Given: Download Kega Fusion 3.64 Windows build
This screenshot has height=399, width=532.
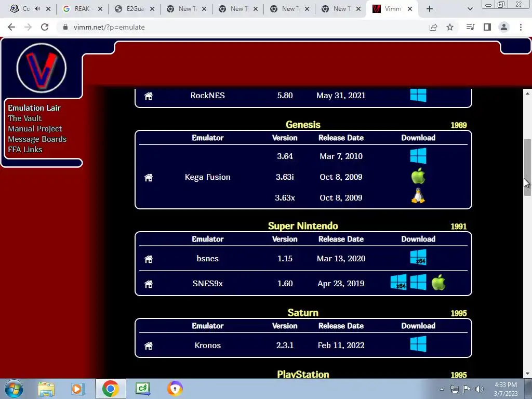Looking at the screenshot, I should click(418, 156).
